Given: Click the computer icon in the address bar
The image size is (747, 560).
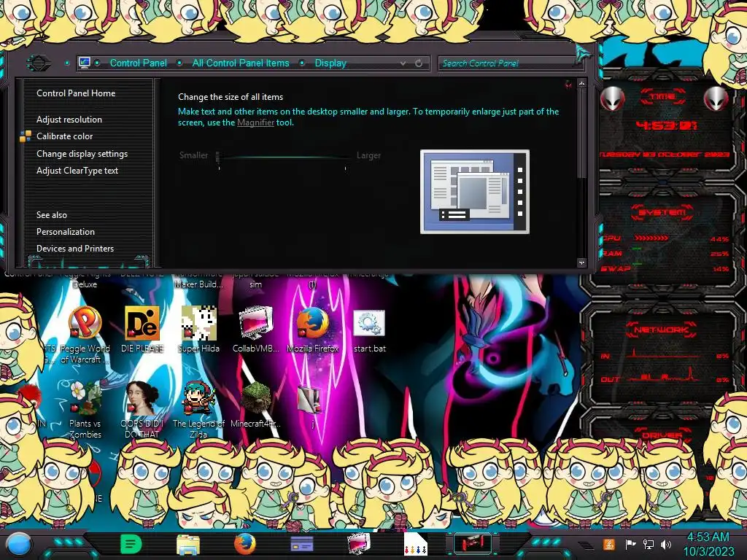Looking at the screenshot, I should click(x=85, y=63).
